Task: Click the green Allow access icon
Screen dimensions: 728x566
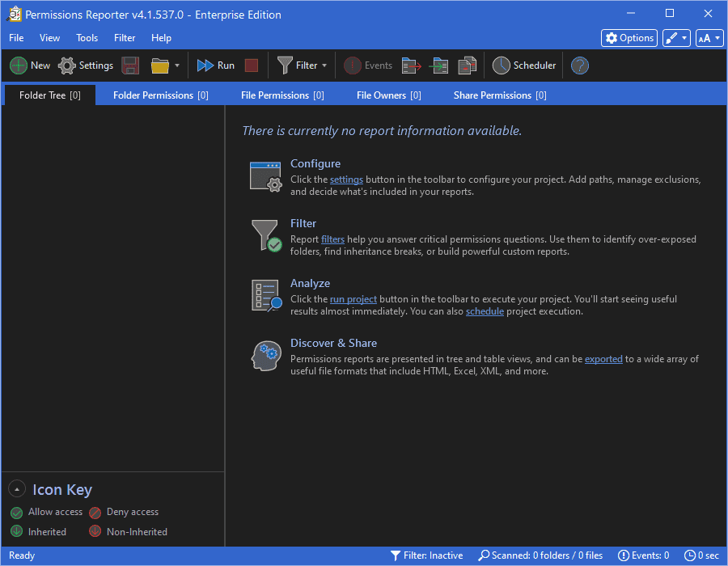Action: pos(17,512)
